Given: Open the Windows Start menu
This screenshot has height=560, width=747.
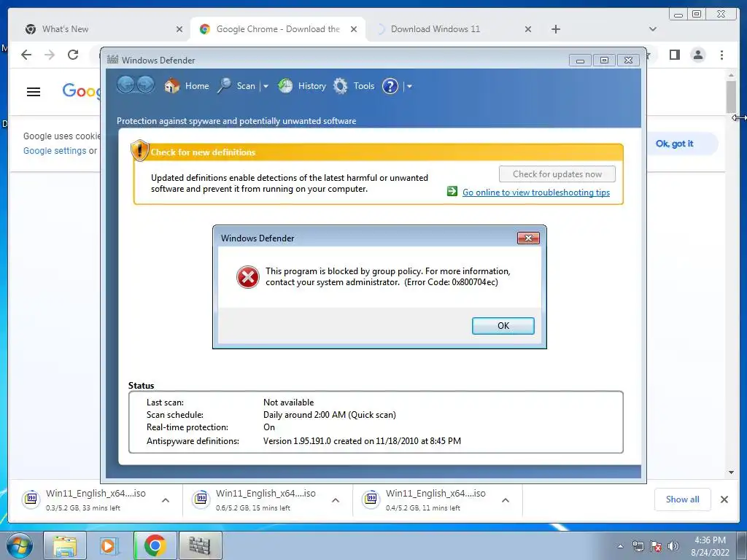Looking at the screenshot, I should click(20, 545).
